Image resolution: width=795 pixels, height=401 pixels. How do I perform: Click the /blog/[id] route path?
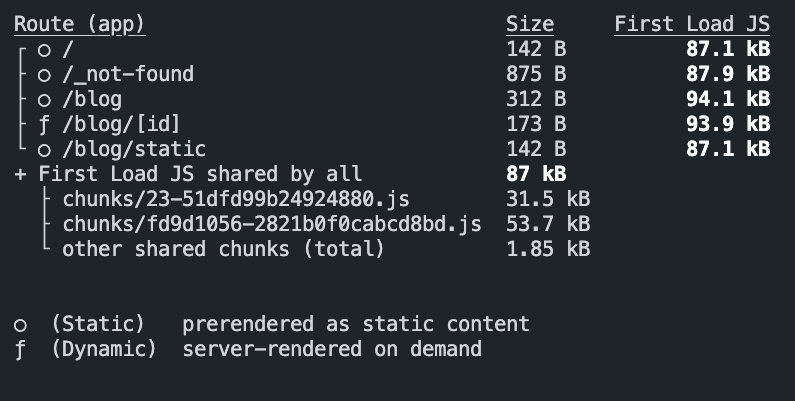point(122,124)
